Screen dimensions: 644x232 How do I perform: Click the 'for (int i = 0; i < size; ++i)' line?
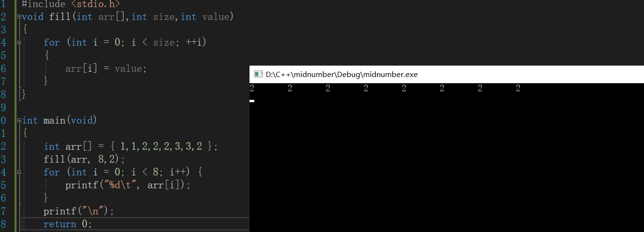(125, 43)
